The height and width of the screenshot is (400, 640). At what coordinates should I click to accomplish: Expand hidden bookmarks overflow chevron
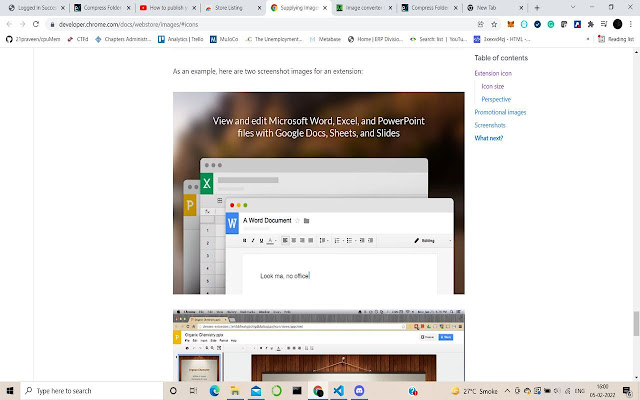(x=588, y=39)
